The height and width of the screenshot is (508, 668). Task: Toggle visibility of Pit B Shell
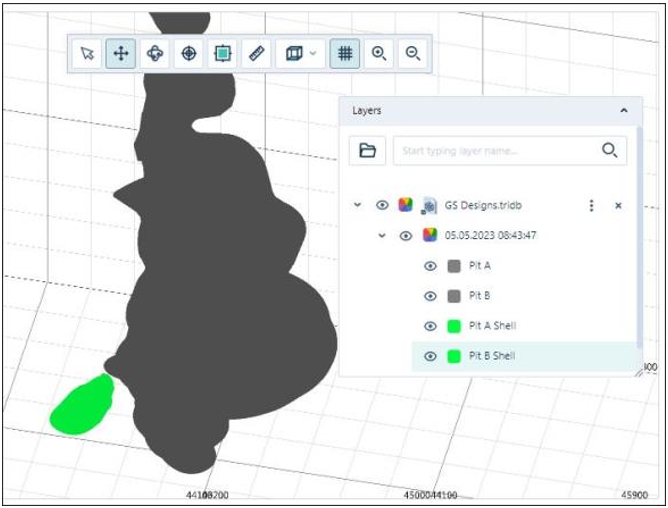[x=430, y=356]
